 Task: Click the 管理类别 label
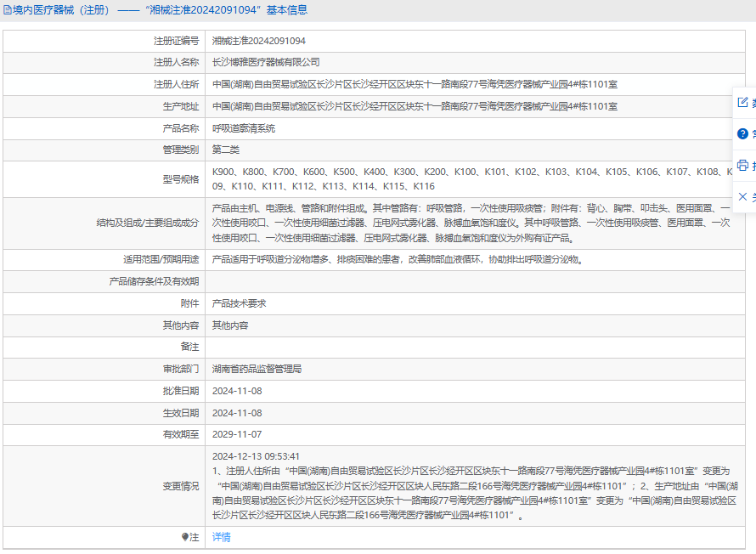point(180,150)
